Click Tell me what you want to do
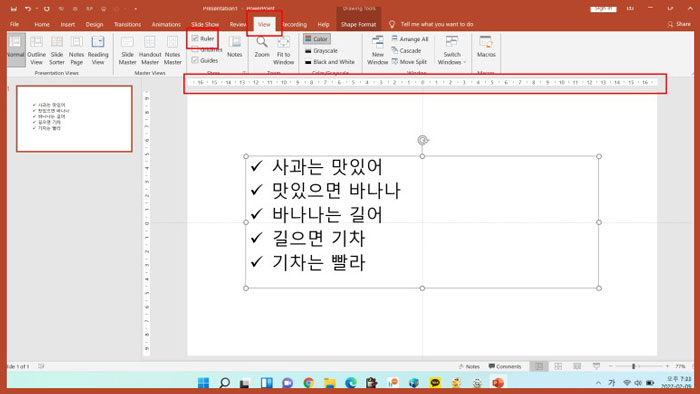The height and width of the screenshot is (394, 700). point(437,25)
